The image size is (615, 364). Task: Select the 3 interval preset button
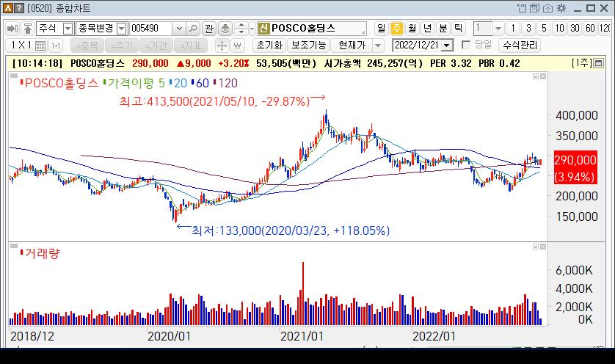[x=528, y=28]
